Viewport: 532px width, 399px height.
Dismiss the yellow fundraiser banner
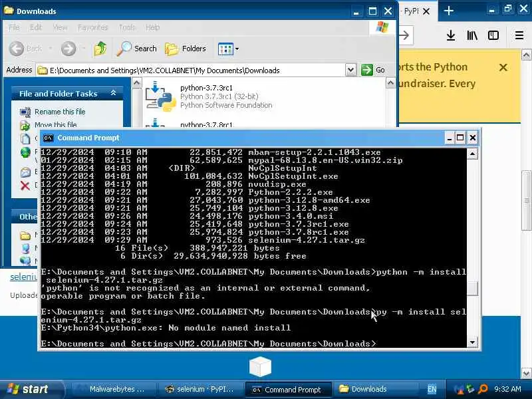pyautogui.click(x=503, y=68)
